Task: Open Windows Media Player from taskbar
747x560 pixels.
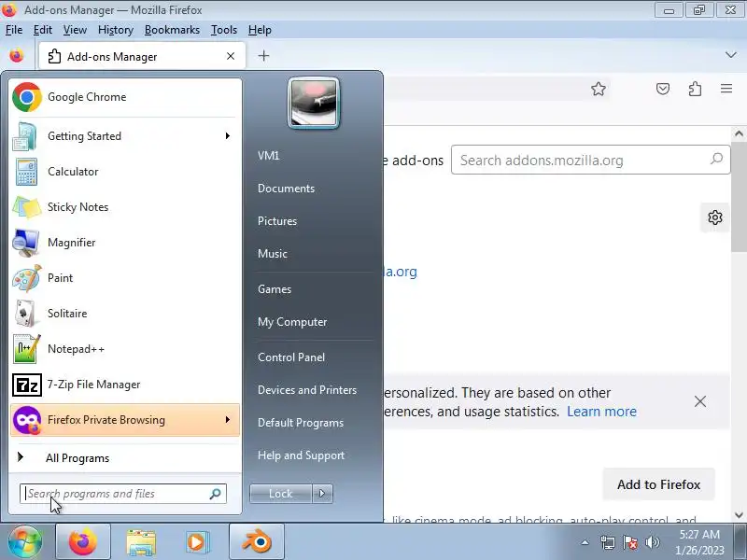Action: [197, 542]
